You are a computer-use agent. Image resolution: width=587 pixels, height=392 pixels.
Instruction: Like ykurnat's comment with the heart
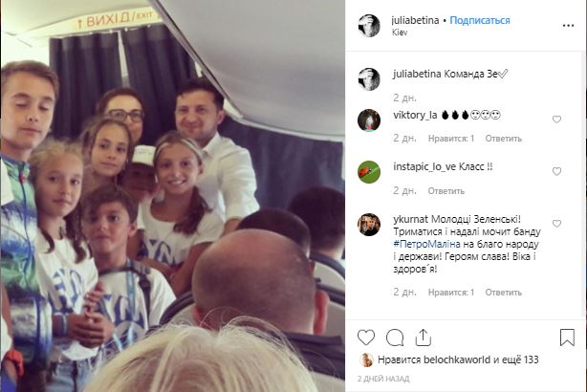coord(556,223)
